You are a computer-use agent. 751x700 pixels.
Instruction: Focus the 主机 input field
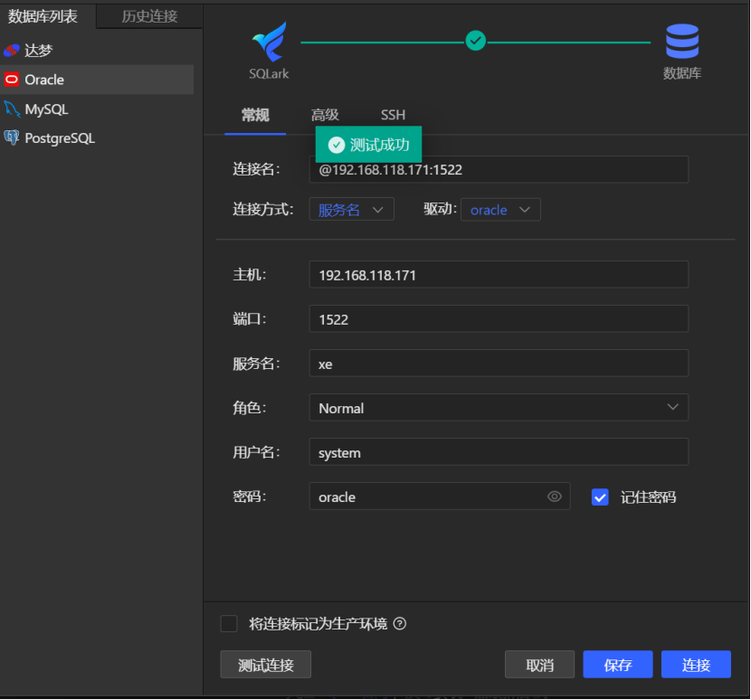499,274
